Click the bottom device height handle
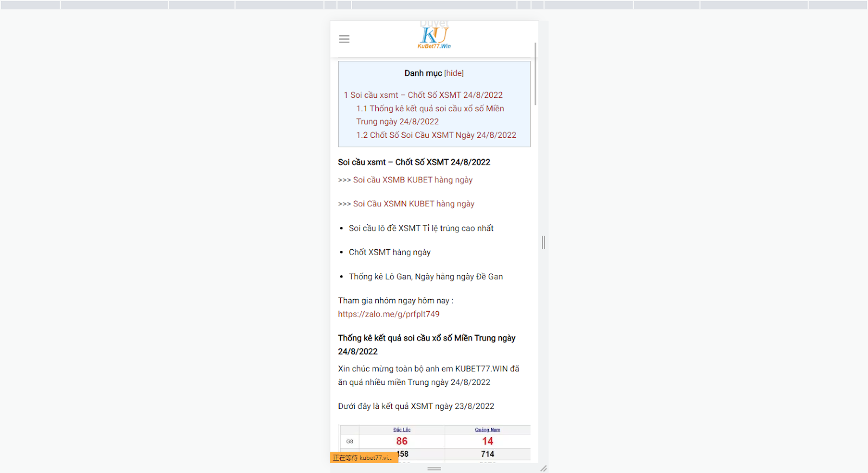Screen dimensions: 868x473 pyautogui.click(x=434, y=468)
